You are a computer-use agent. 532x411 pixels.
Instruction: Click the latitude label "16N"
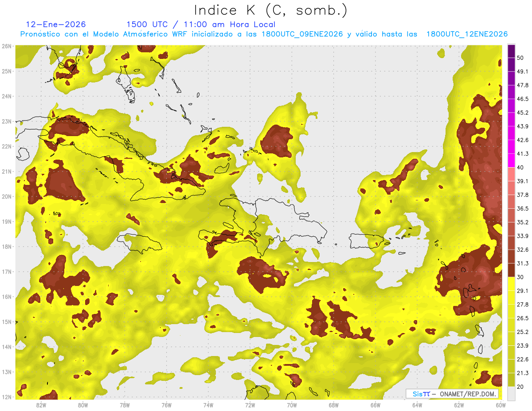click(6, 297)
